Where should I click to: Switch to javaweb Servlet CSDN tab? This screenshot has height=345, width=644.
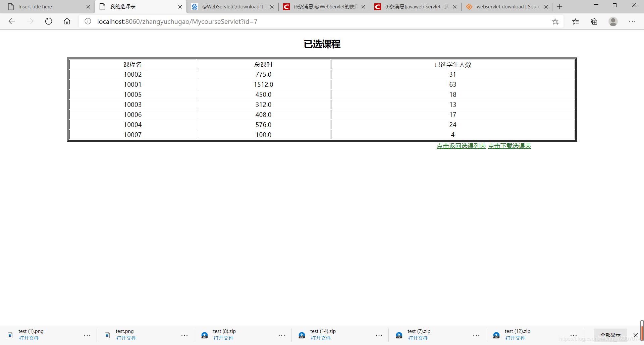(415, 7)
